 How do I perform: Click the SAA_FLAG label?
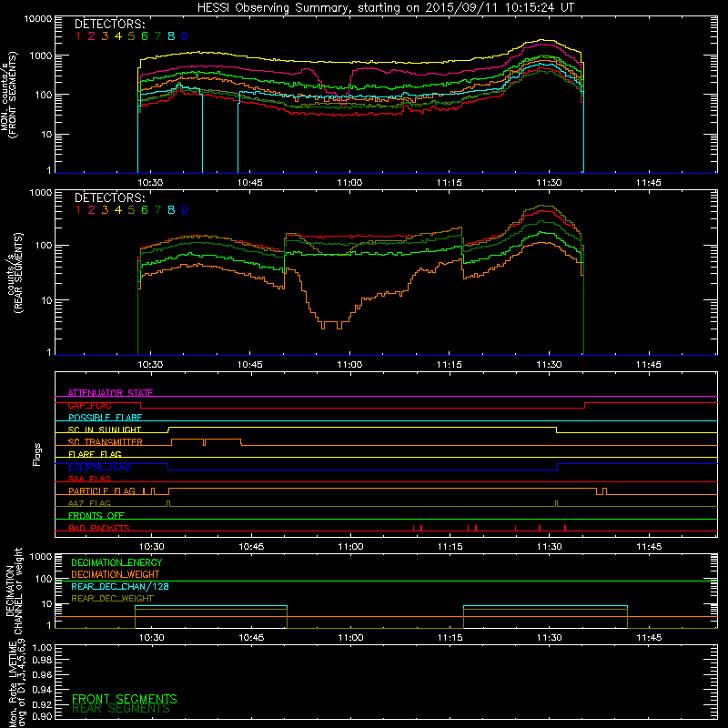tap(89, 479)
